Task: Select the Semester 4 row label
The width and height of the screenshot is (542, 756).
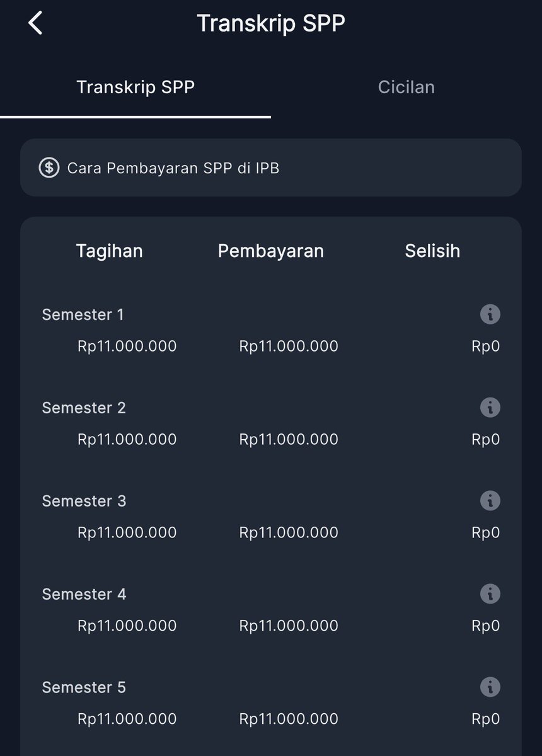Action: pos(84,594)
